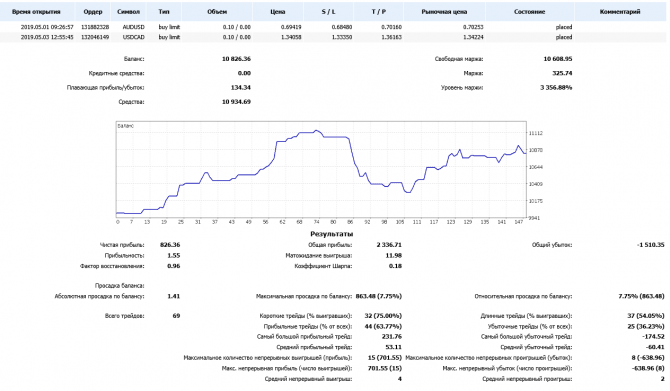670x391 pixels.
Task: Click Матожидание выигрыша value 11.98
Action: pos(394,256)
